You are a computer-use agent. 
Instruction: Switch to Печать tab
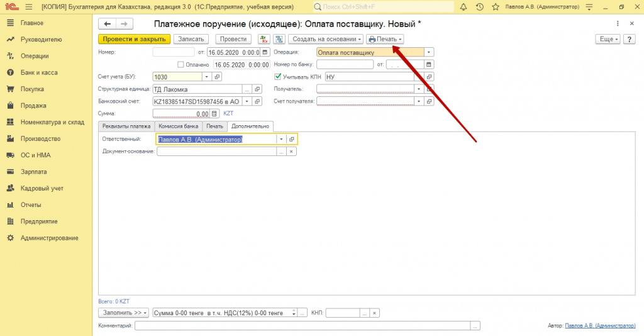214,126
